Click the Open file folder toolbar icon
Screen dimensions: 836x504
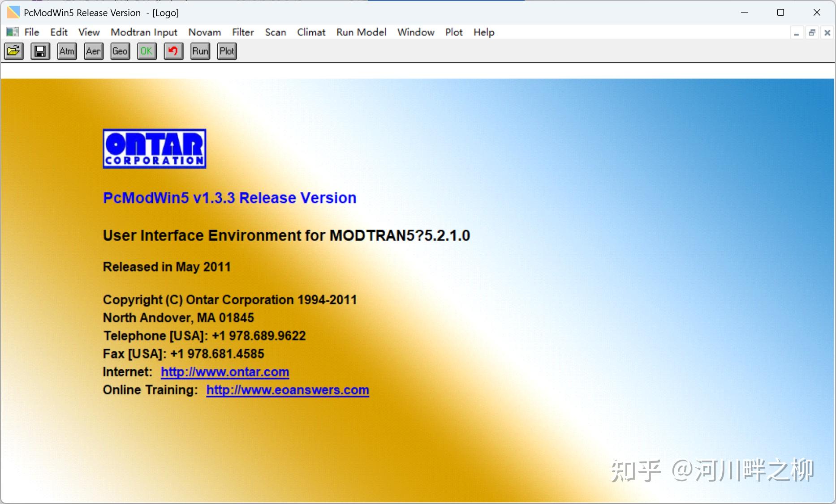(x=14, y=51)
